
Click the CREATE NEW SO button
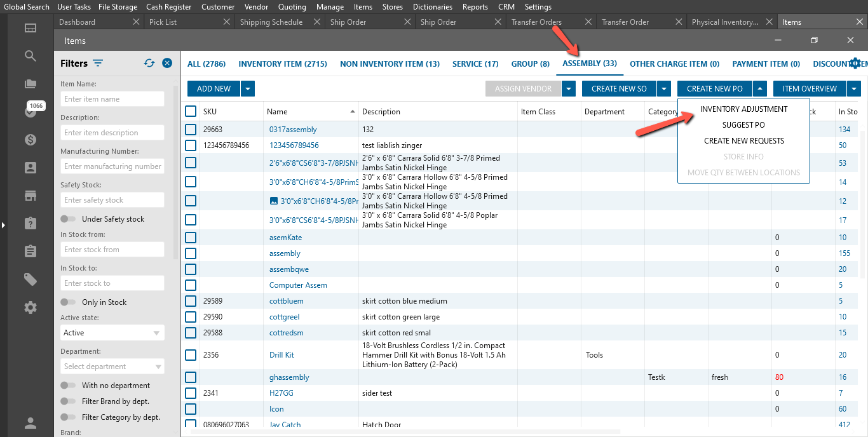click(618, 89)
